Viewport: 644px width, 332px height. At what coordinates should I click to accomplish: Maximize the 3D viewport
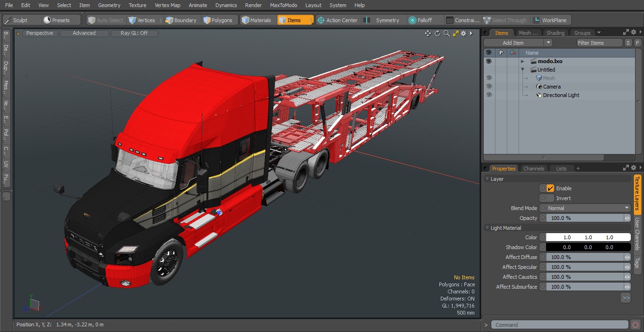(455, 33)
